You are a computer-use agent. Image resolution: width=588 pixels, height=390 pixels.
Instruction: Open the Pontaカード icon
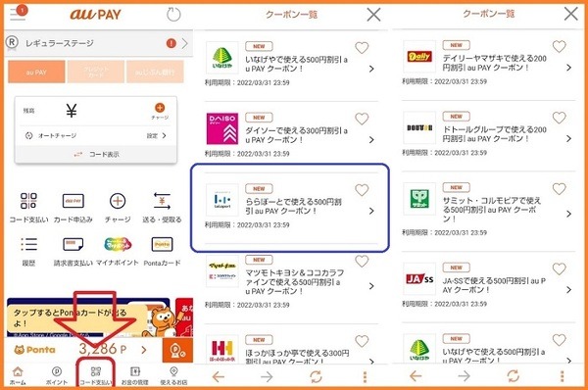[x=162, y=245]
